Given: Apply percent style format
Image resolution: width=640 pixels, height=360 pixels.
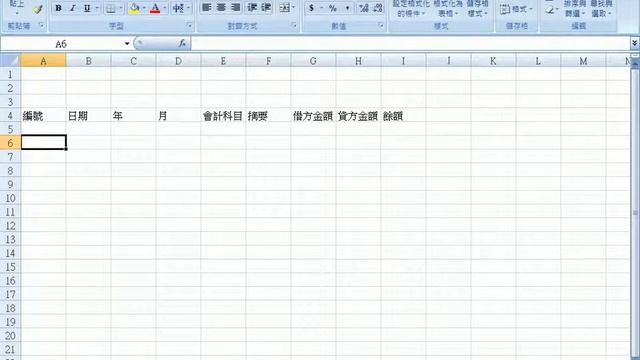Looking at the screenshot, I should point(333,8).
